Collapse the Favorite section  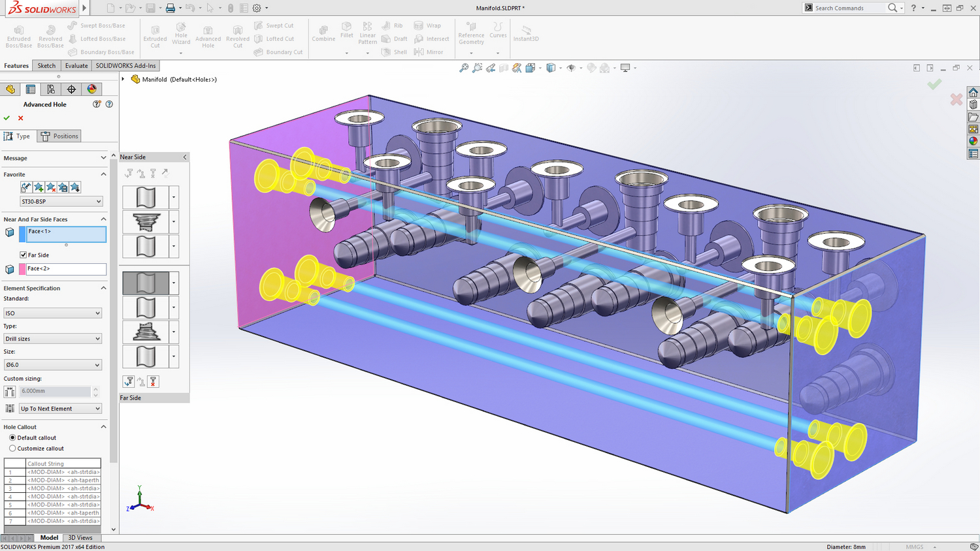(x=103, y=174)
